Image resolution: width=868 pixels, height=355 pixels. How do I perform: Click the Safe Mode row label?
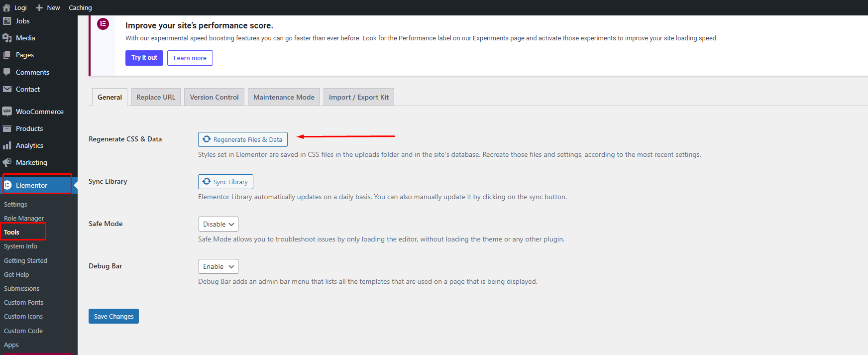click(x=106, y=224)
